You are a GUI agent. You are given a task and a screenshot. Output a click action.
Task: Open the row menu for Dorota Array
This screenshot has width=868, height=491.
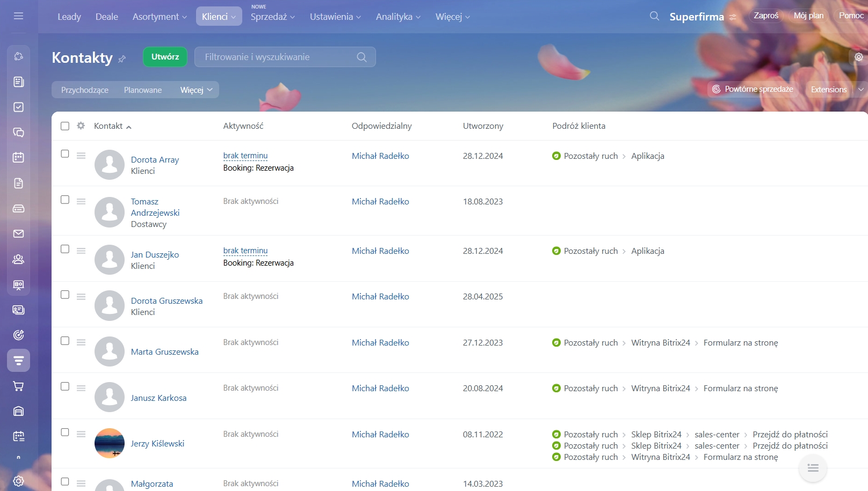(81, 156)
